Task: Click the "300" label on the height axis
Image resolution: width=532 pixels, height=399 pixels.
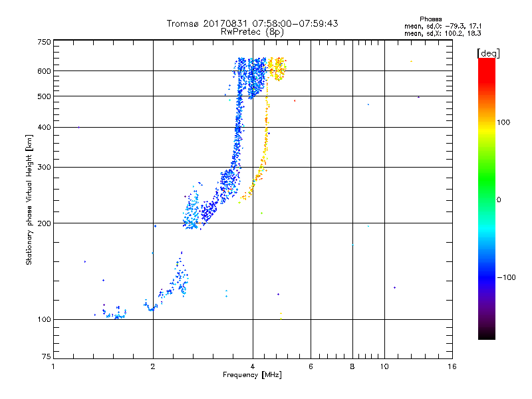Action: 45,167
